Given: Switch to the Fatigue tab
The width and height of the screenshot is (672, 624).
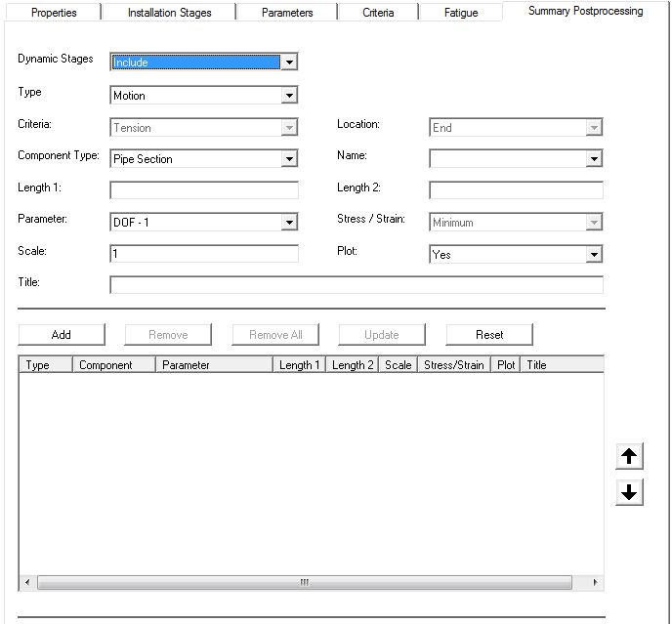Looking at the screenshot, I should 461,13.
